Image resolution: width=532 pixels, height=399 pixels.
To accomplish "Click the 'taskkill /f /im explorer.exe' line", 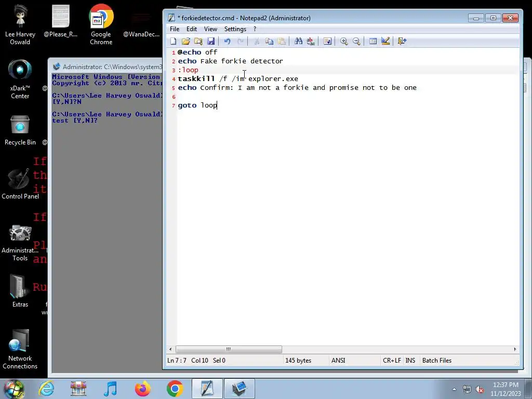I will click(x=238, y=79).
